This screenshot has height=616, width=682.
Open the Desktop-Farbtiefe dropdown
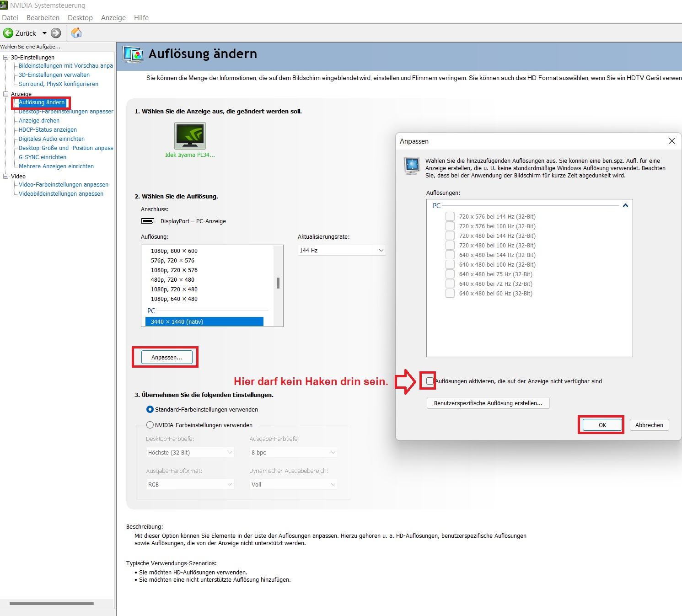tap(190, 452)
